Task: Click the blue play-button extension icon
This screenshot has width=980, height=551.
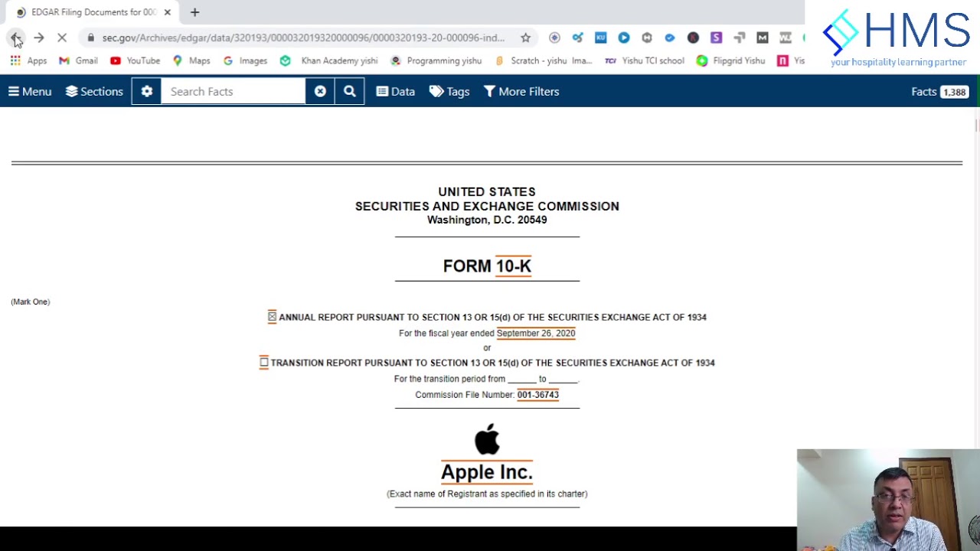Action: tap(623, 37)
